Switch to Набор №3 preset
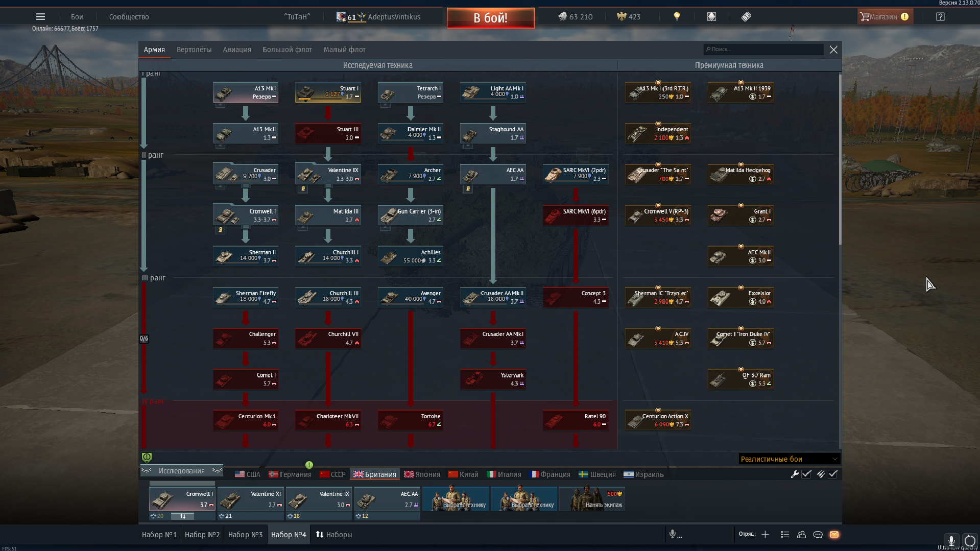 (x=245, y=535)
